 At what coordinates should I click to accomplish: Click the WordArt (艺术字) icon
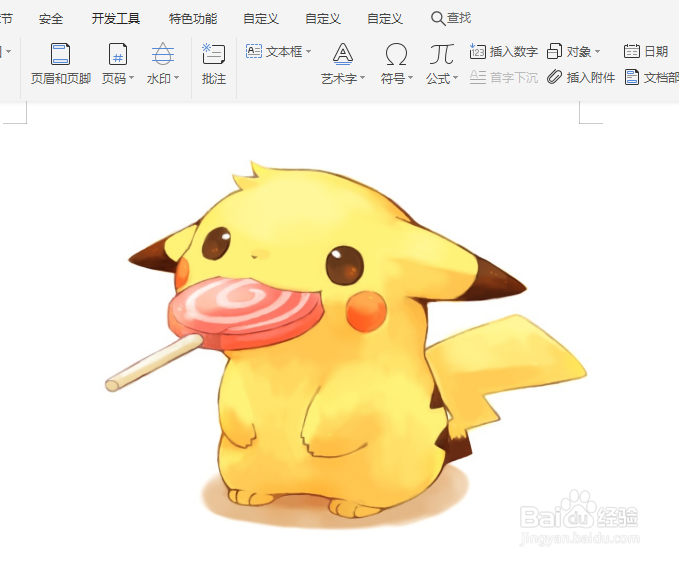click(343, 54)
